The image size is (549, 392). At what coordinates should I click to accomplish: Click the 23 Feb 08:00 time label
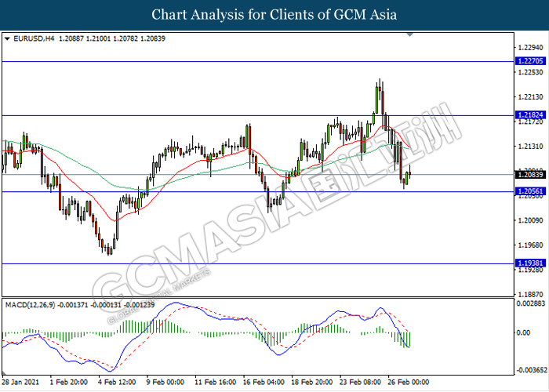(x=360, y=382)
